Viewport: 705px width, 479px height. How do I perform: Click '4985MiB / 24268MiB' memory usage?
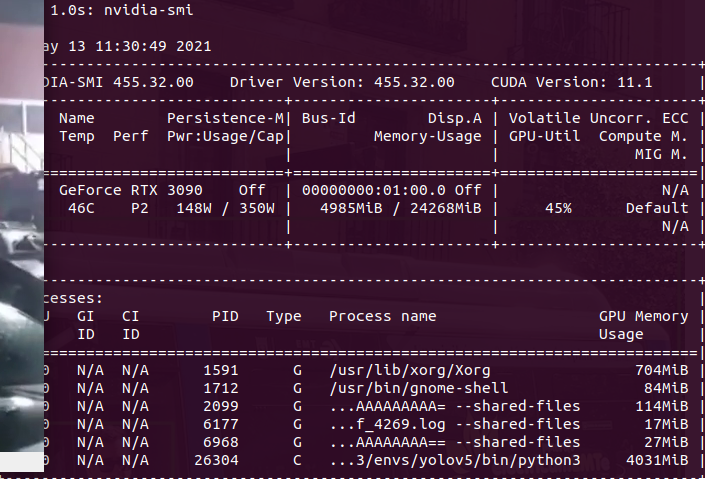(401, 208)
